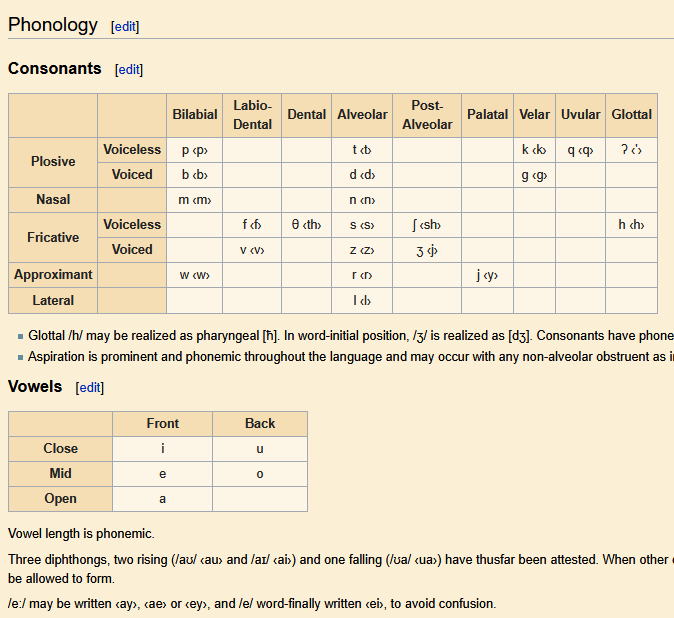This screenshot has width=674, height=618.
Task: Click the paragraph starting 'Three diphthongs'
Action: 341,569
